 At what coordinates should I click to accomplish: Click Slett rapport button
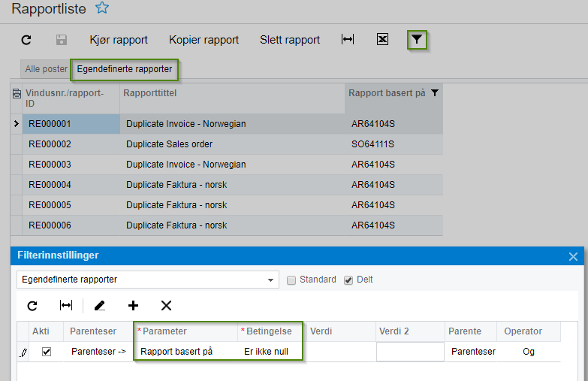click(x=290, y=40)
